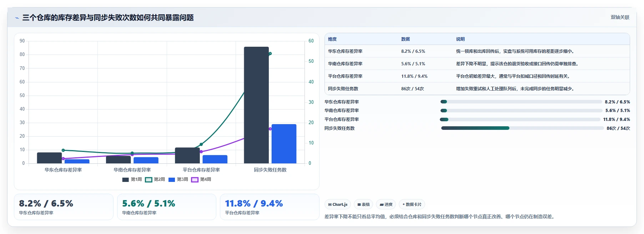The image size is (644, 234).
Task: Click the 华南仓库存差异率 x-axis label
Action: [x=132, y=170]
